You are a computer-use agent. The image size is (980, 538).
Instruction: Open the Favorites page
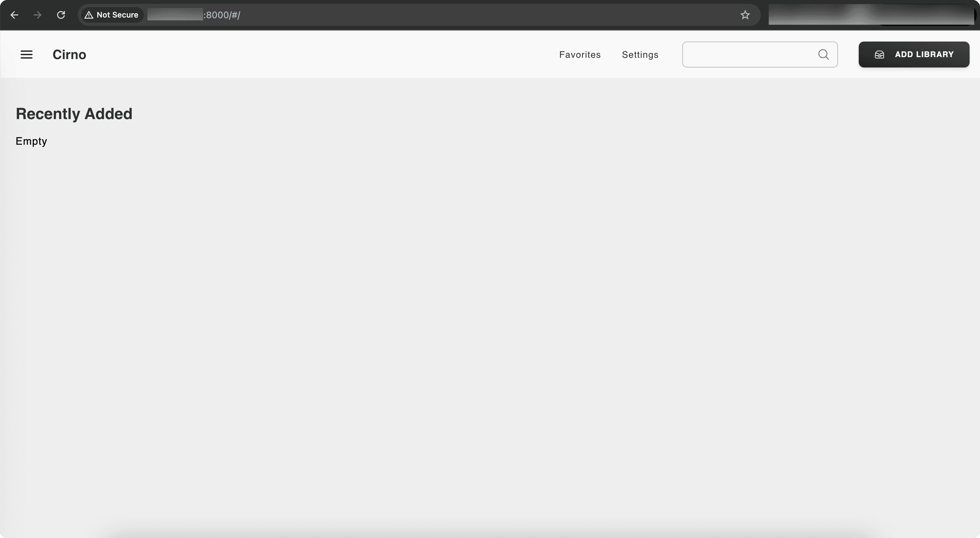[x=580, y=55]
